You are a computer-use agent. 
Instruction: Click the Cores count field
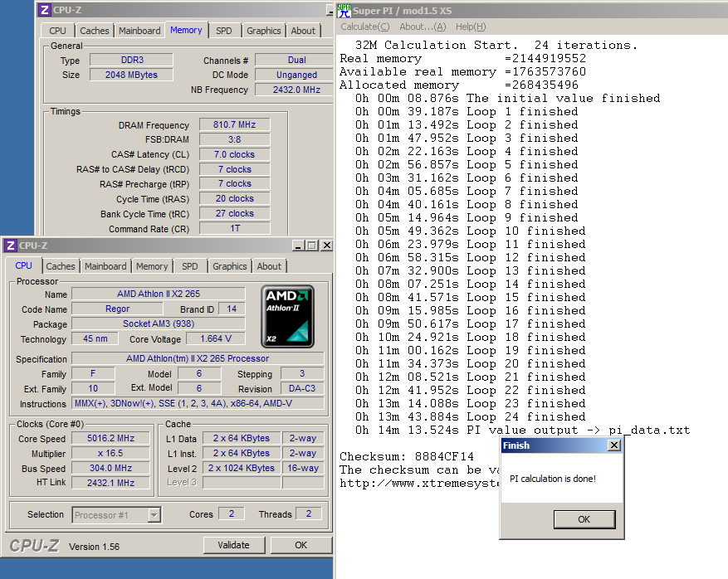232,513
